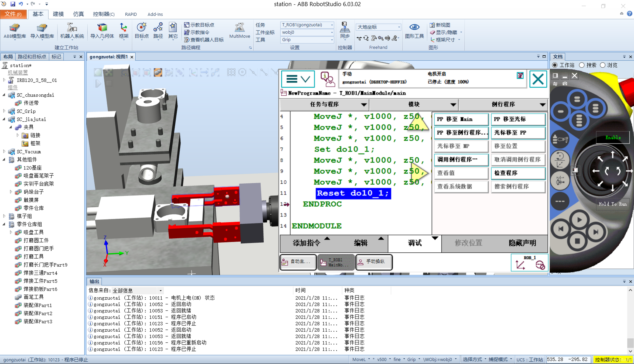Select the 搜索 radio button

pyautogui.click(x=582, y=65)
